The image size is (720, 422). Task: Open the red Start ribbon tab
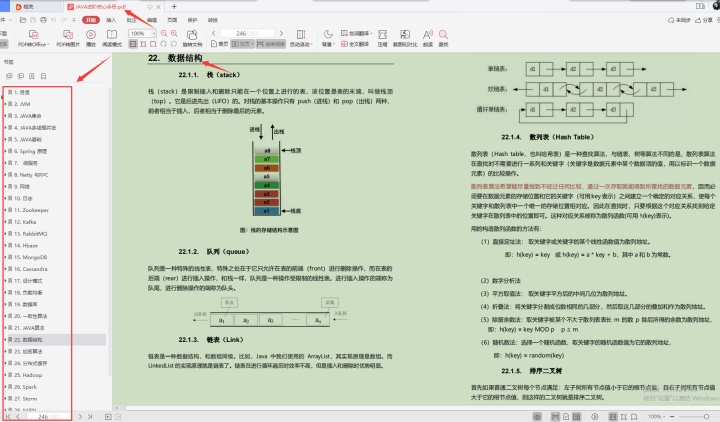(x=91, y=20)
